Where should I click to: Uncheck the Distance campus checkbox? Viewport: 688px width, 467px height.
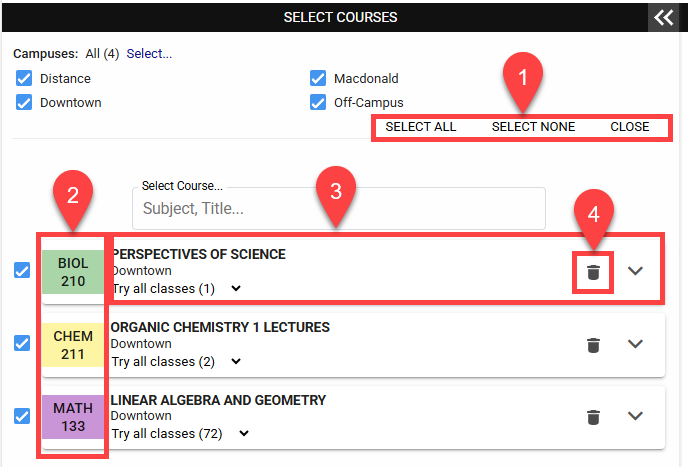(24, 79)
